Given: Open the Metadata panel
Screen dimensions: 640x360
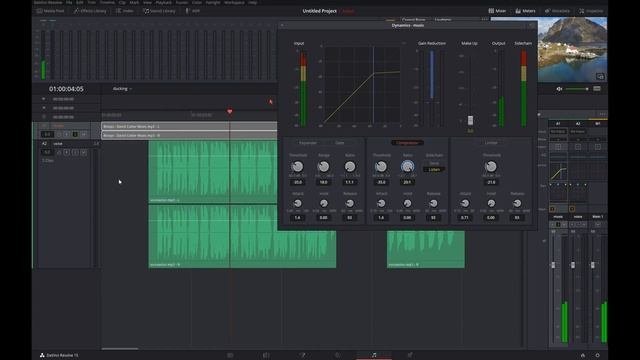Looking at the screenshot, I should pyautogui.click(x=557, y=11).
